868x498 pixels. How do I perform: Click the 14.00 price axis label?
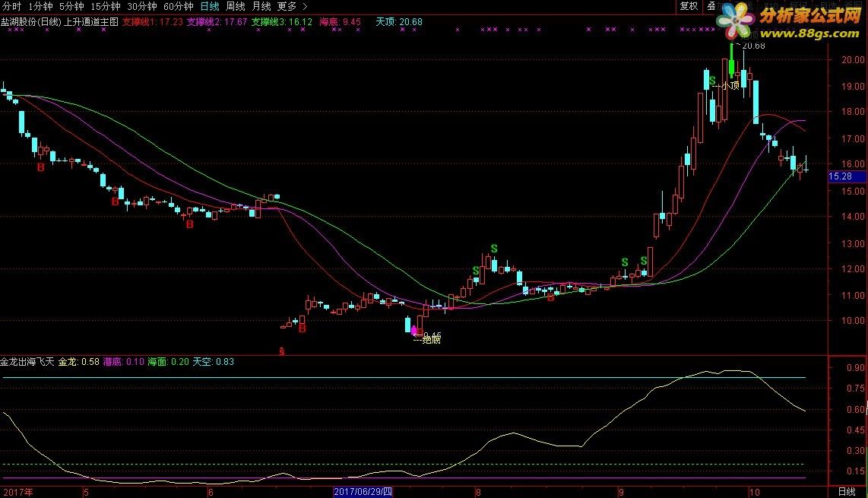point(853,217)
